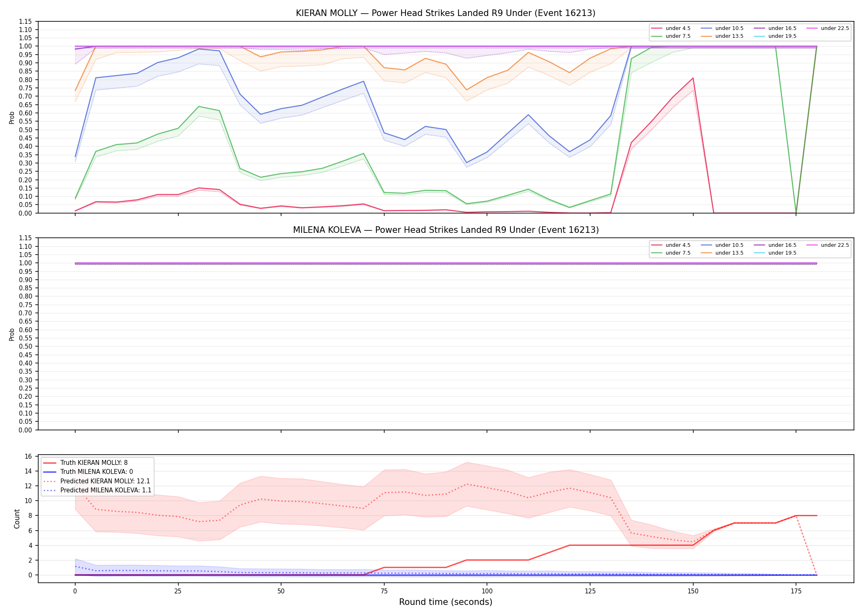Select 'under 19.5' in MILENA KOLEVA chart legend
The width and height of the screenshot is (863, 616).
click(775, 253)
